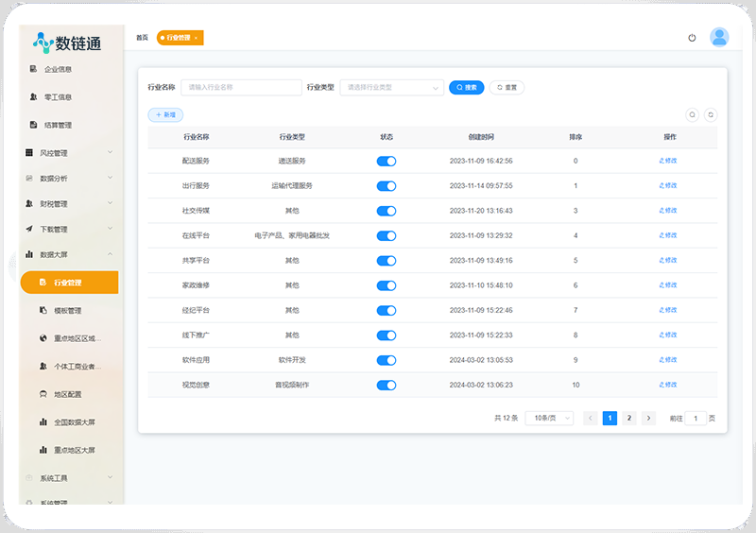Image resolution: width=756 pixels, height=533 pixels.
Task: Click the circular refresh icon above table
Action: coord(711,114)
